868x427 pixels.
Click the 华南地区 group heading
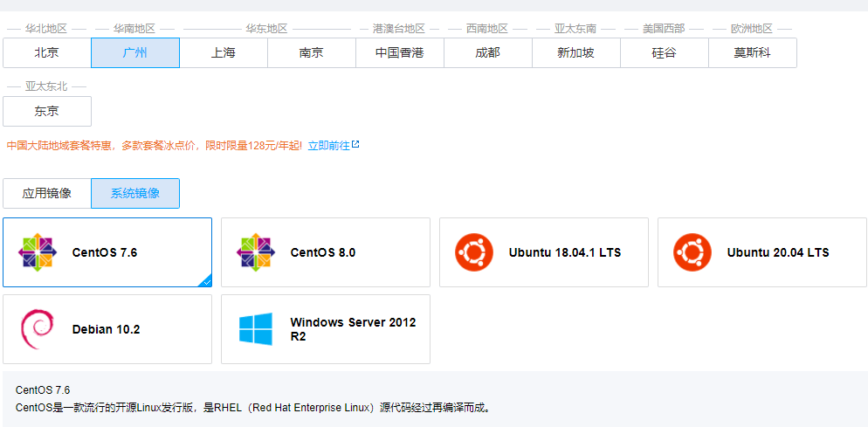pos(134,28)
